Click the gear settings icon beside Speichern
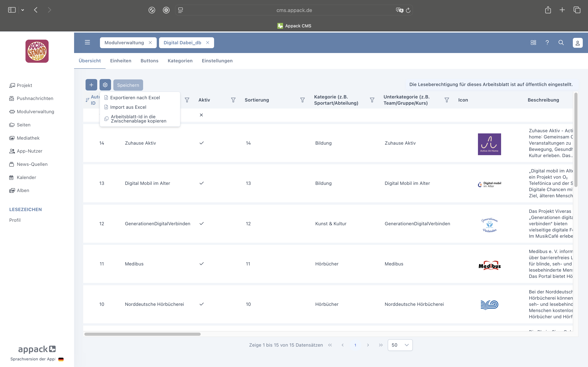This screenshot has height=367, width=588. point(105,85)
